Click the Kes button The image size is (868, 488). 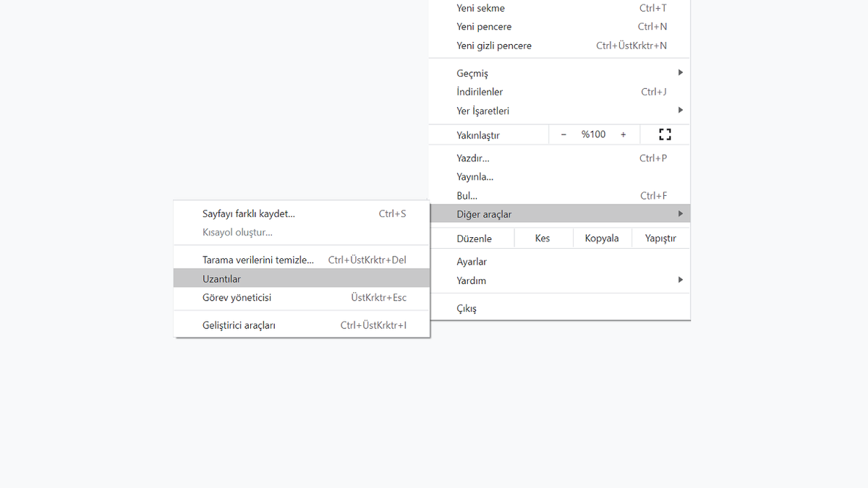pos(542,238)
